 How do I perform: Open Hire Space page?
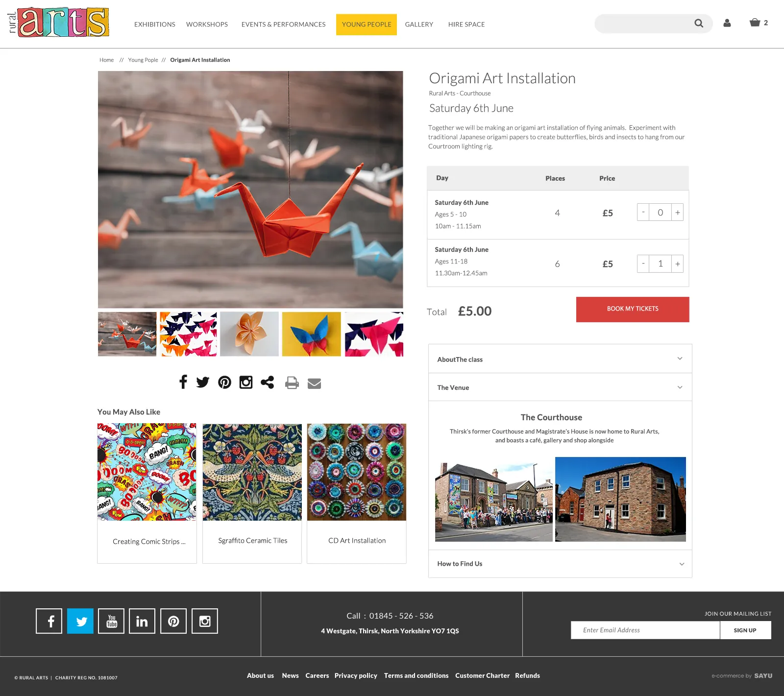coord(466,24)
